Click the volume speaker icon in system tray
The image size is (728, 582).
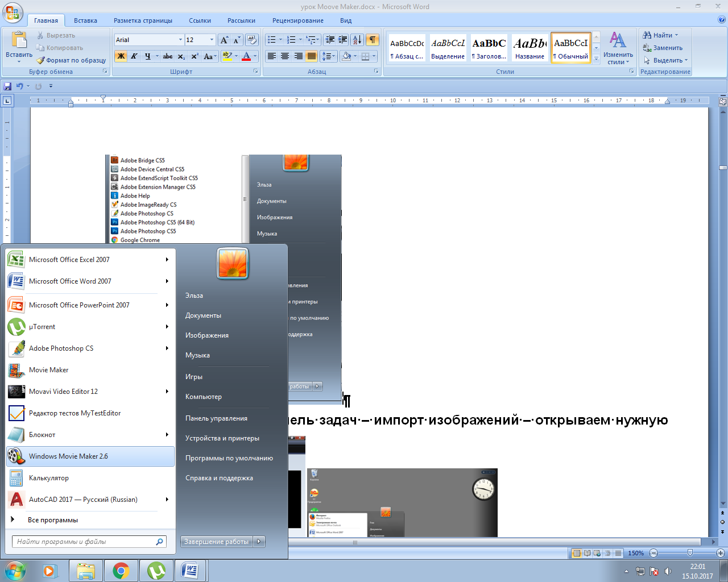tap(668, 571)
